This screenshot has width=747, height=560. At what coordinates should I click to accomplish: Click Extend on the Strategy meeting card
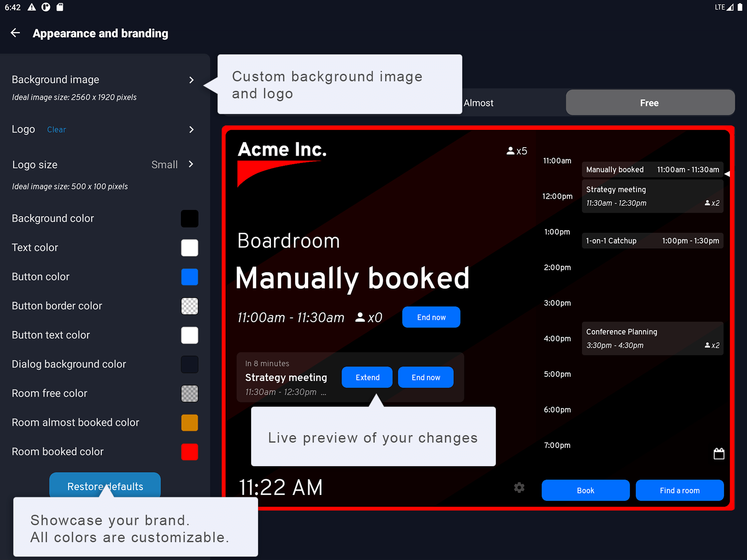367,377
